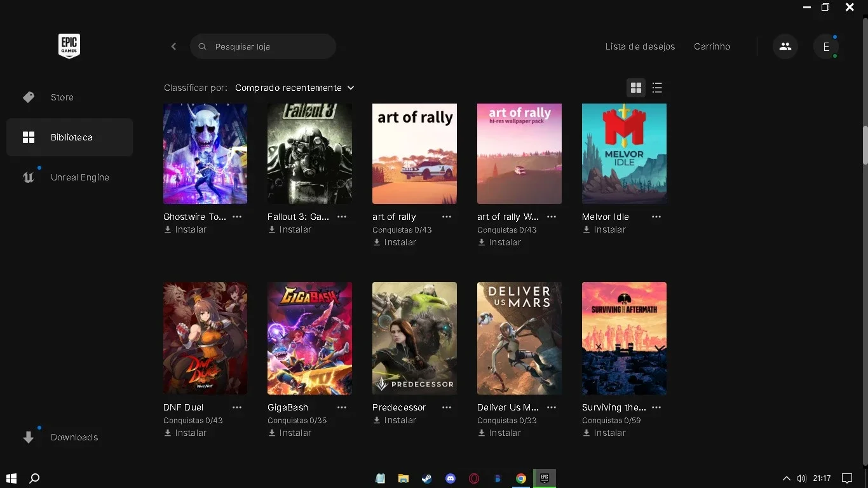Viewport: 868px width, 488px height.
Task: Click Conquistas 0/59 under Surviving the Aftermath
Action: pyautogui.click(x=611, y=421)
